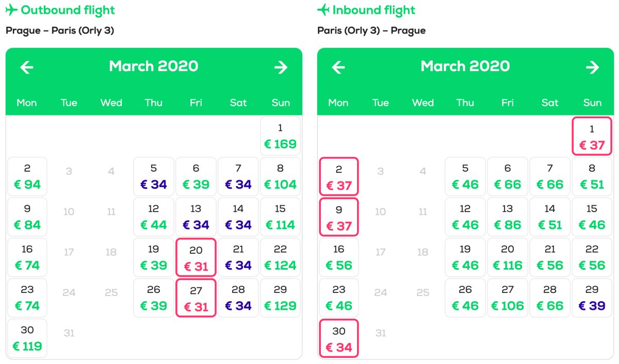Select outbound March 20 for €31
Viewport: 619px width, 364px height.
(x=196, y=257)
